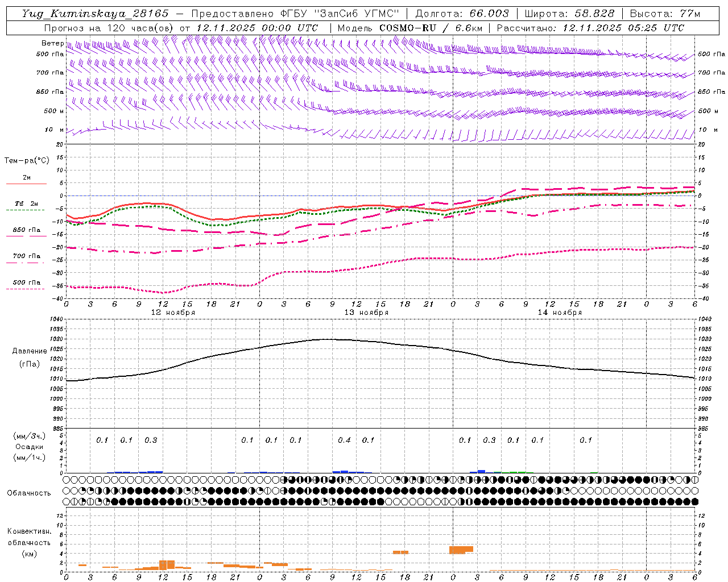Viewport: 728px width, 582px height.
Task: Click the (км) unit label of convective panel
Action: [x=29, y=554]
